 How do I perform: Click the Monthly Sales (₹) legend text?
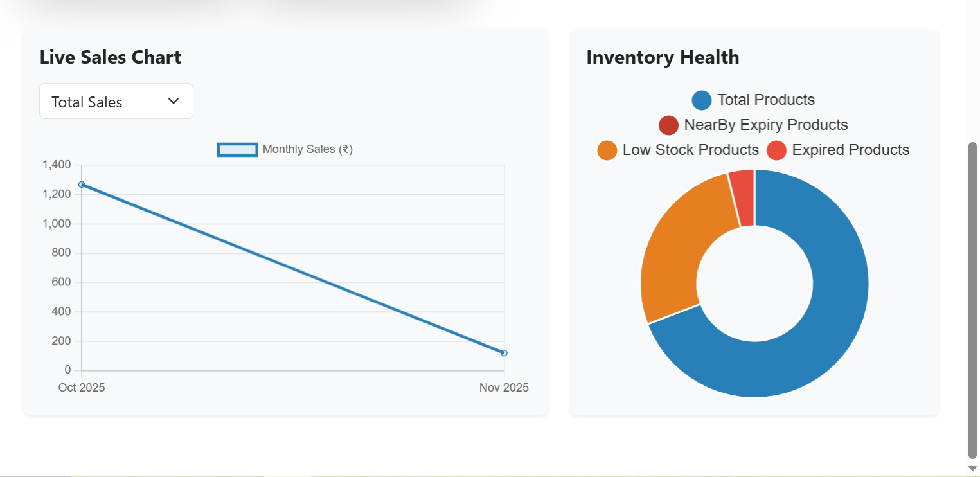coord(308,149)
